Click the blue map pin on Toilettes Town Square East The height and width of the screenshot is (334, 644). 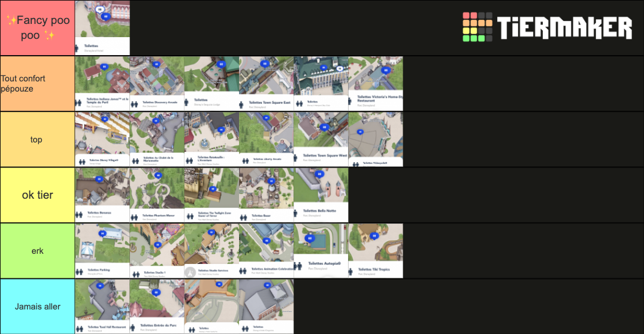point(265,64)
